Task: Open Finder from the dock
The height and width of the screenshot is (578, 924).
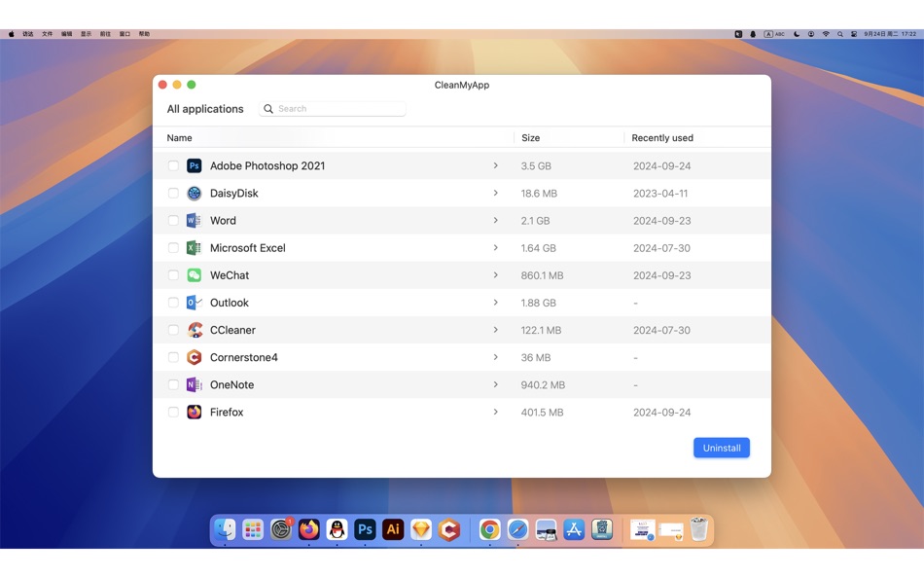Action: [x=225, y=529]
